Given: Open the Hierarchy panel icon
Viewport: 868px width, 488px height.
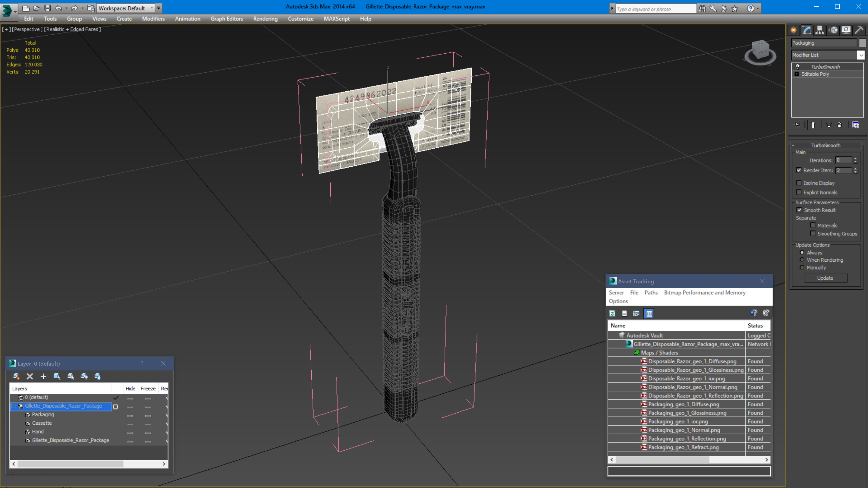Looking at the screenshot, I should point(819,30).
